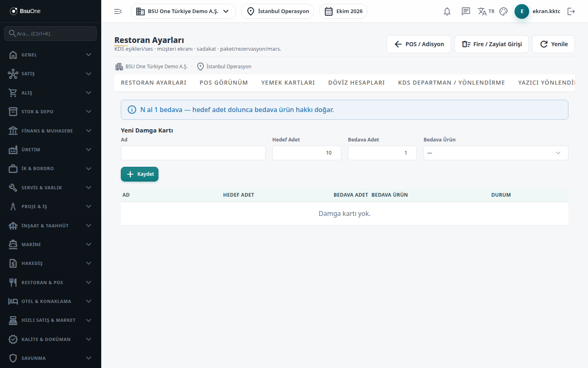
Task: Open Alış shopping cart icon
Action: pos(13,93)
